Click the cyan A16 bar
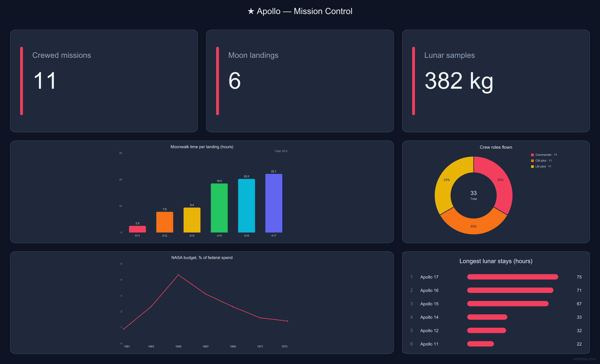600x364 pixels. point(247,206)
